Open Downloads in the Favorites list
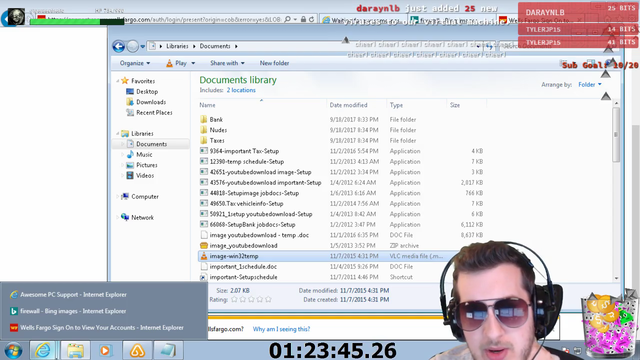640x360 pixels. [151, 102]
